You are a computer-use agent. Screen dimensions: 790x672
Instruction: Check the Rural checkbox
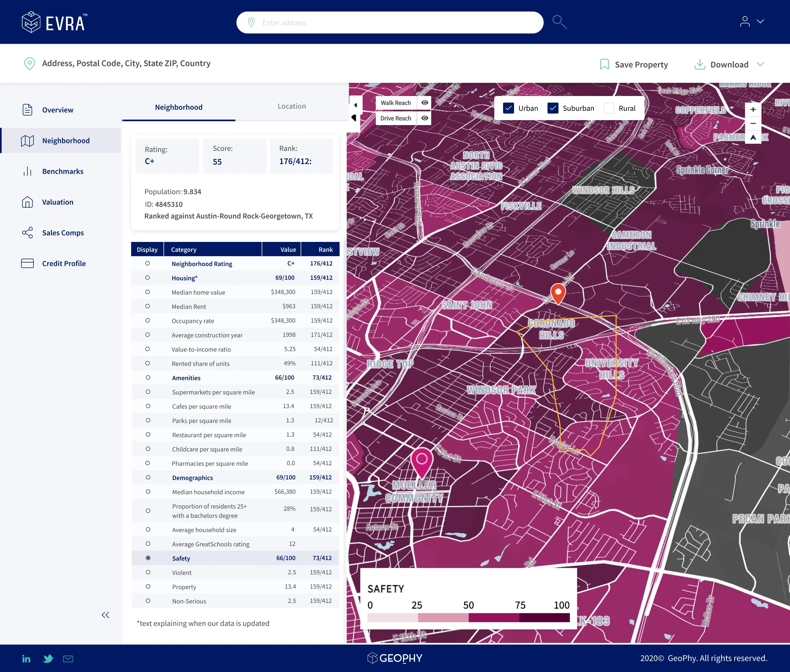609,108
